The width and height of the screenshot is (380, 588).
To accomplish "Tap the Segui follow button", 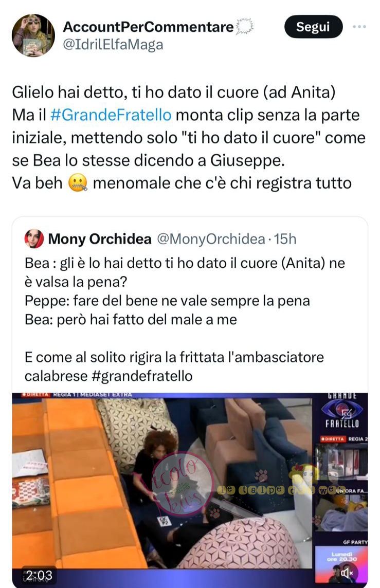I will [x=313, y=27].
